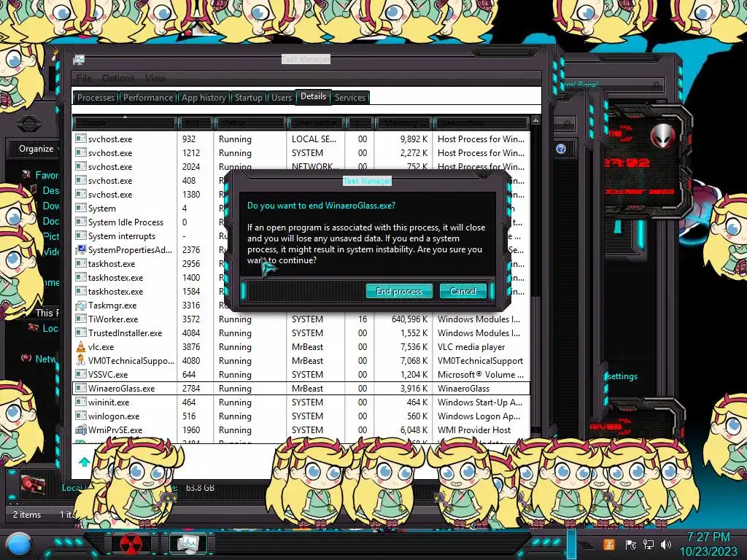Select Network in Explorer sidebar
747x560 pixels.
[46, 359]
